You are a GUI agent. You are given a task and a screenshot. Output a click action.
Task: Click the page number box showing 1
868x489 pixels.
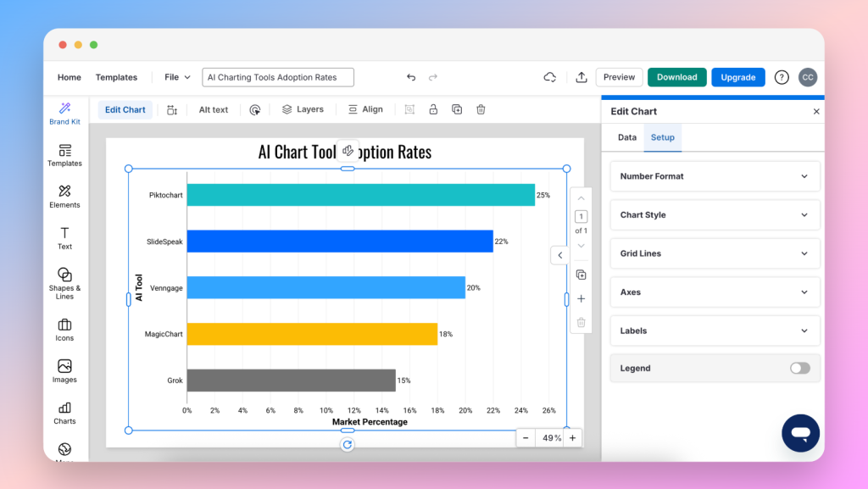581,216
